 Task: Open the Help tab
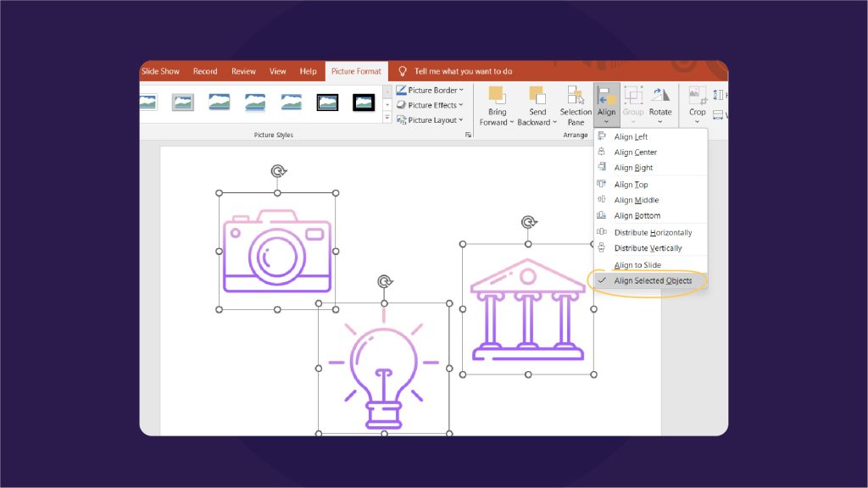(308, 71)
